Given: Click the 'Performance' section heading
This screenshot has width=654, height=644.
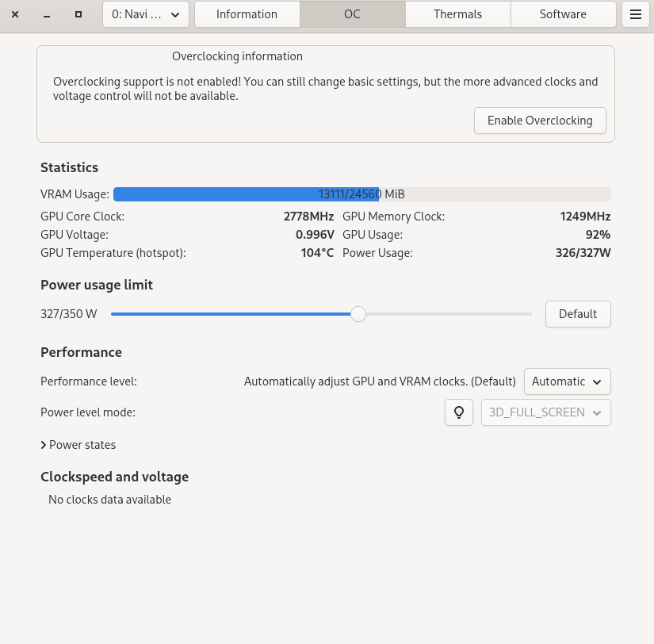Looking at the screenshot, I should coord(82,352).
